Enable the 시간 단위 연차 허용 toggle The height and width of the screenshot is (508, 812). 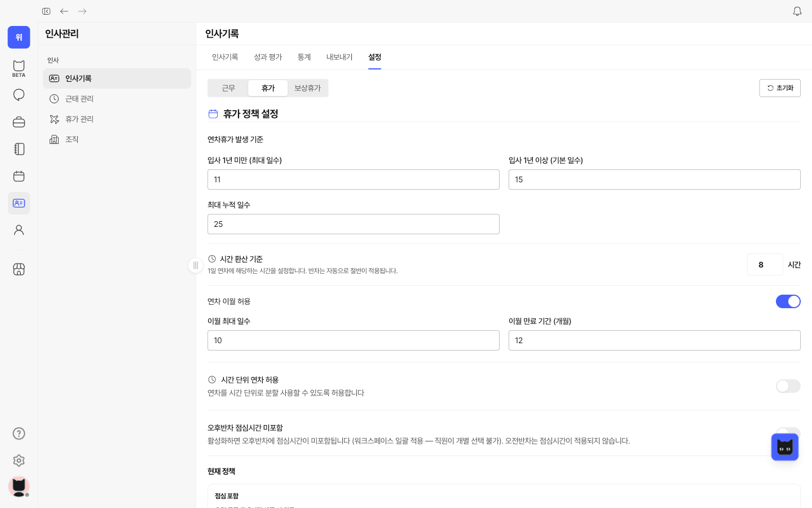click(x=788, y=386)
